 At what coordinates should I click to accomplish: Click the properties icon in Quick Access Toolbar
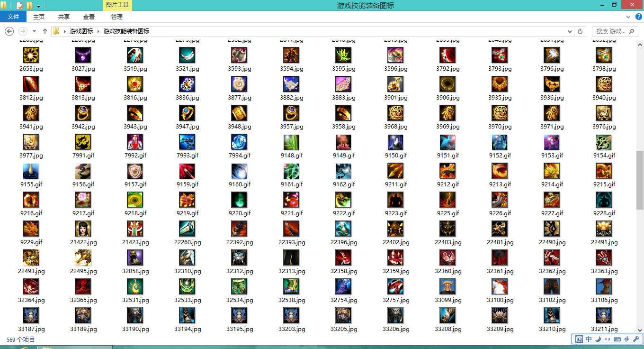coord(19,6)
